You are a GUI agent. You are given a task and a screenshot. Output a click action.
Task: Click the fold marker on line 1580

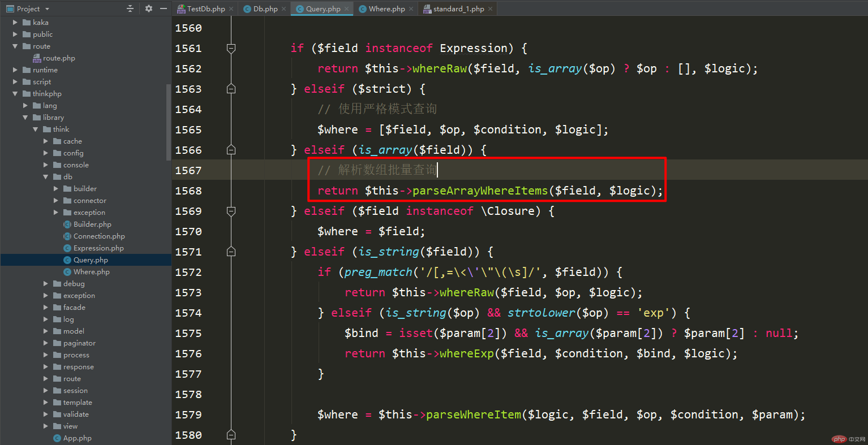231,435
